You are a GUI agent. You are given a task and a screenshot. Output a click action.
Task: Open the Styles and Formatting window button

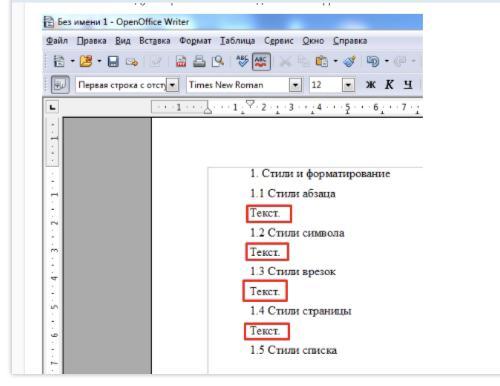60,85
